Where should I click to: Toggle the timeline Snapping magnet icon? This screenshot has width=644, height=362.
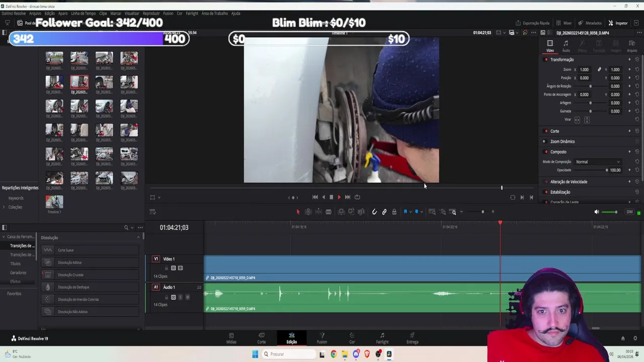[x=374, y=212]
